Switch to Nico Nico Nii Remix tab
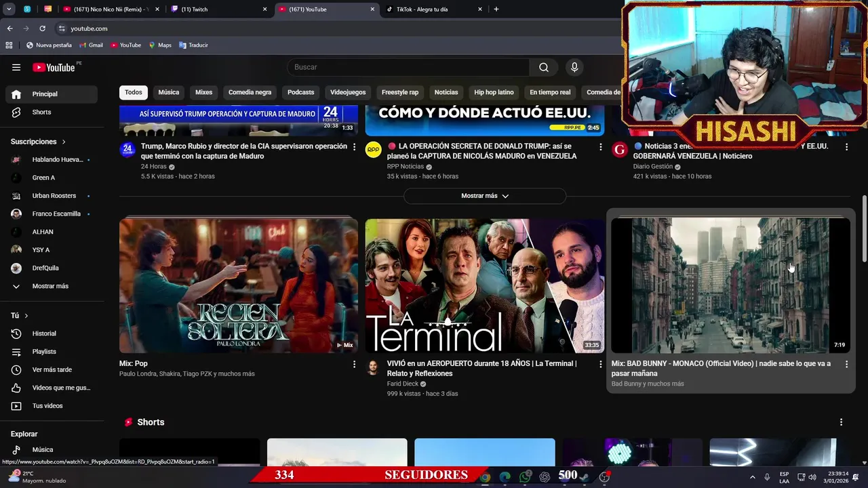 tap(108, 9)
